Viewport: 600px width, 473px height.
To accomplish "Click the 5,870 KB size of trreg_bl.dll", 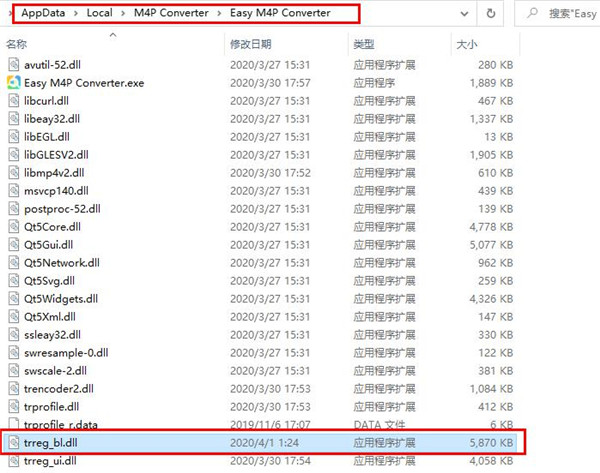I will (491, 443).
